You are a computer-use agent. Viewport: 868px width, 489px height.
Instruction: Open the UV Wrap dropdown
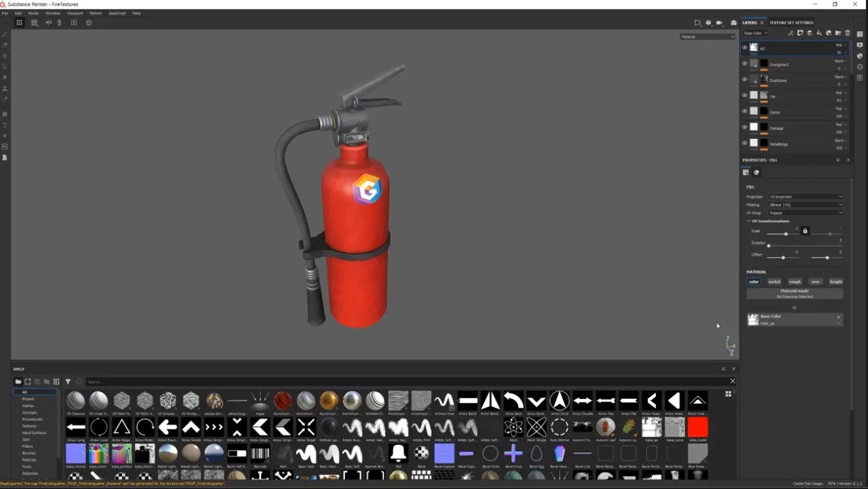(805, 213)
